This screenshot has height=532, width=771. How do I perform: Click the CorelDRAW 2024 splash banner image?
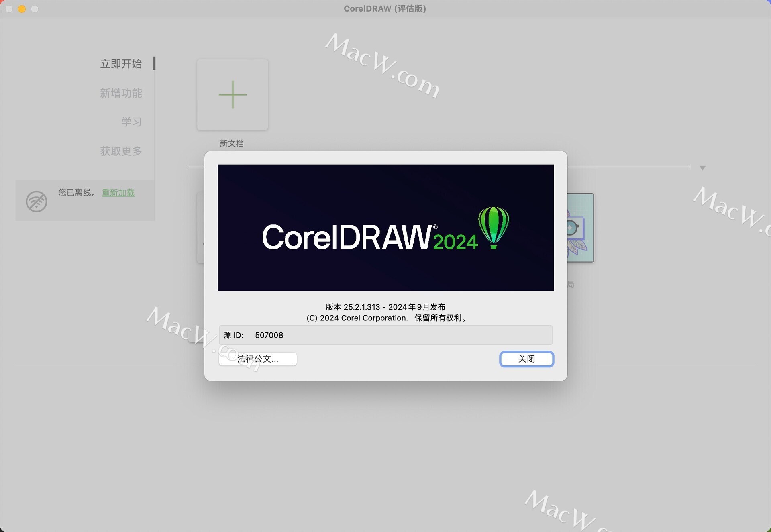click(x=385, y=228)
